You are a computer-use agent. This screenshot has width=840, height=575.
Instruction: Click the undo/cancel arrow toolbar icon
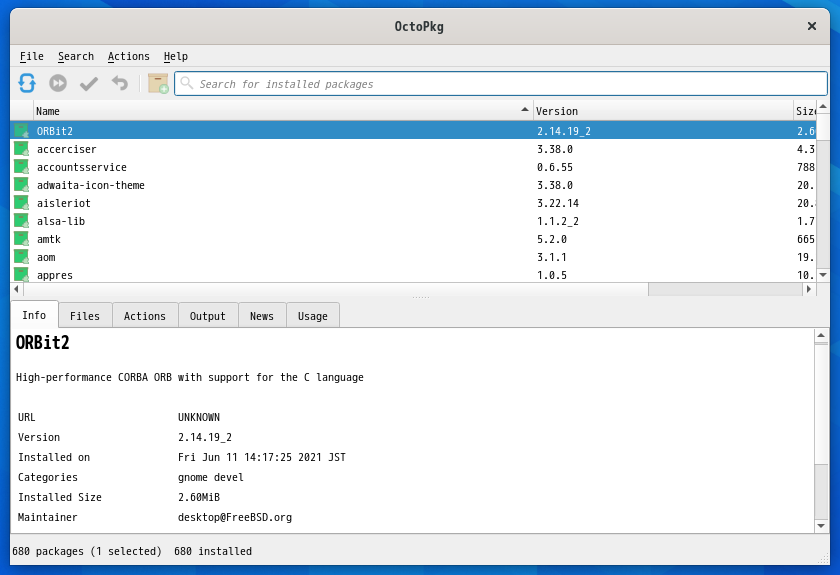(119, 84)
